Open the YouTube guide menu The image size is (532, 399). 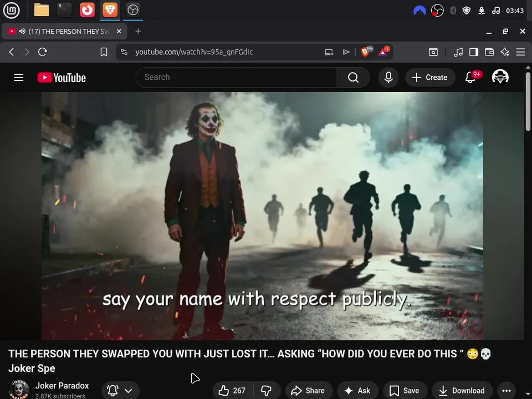click(19, 78)
